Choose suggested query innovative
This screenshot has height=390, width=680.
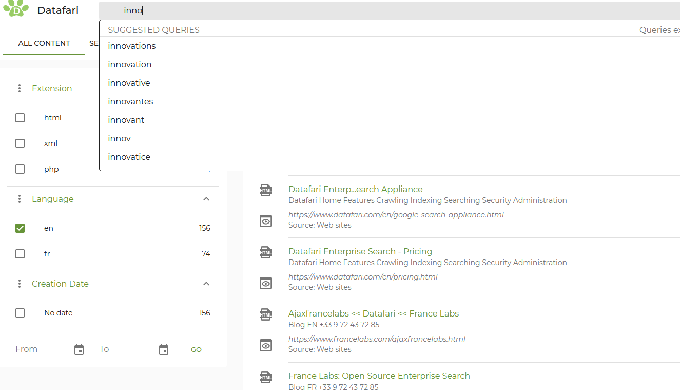(x=129, y=83)
